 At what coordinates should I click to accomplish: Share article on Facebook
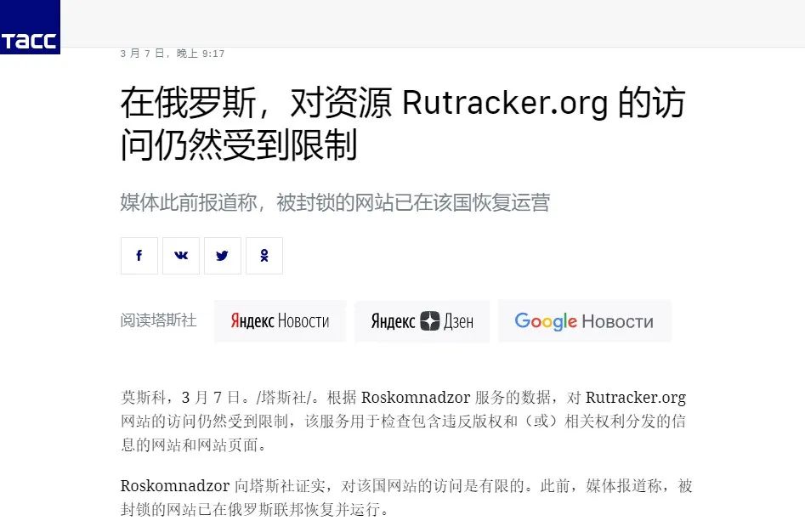pyautogui.click(x=139, y=256)
